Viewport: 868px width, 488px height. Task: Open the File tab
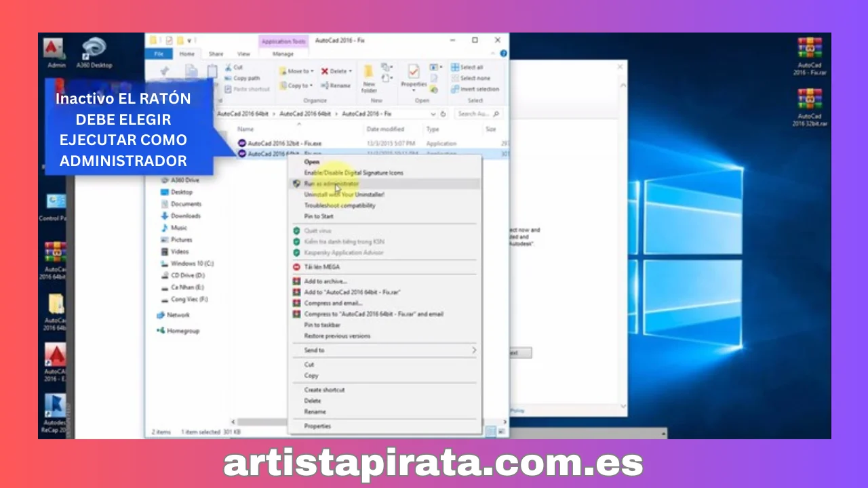159,54
